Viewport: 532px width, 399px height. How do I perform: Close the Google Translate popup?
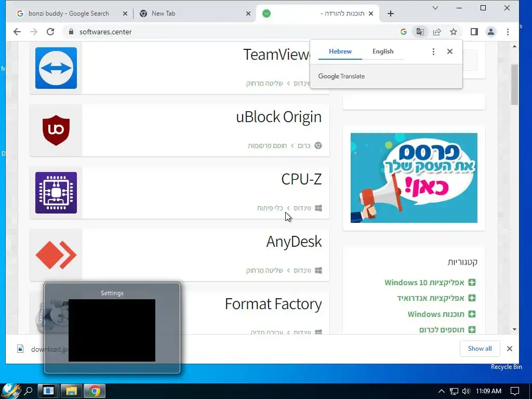point(450,51)
